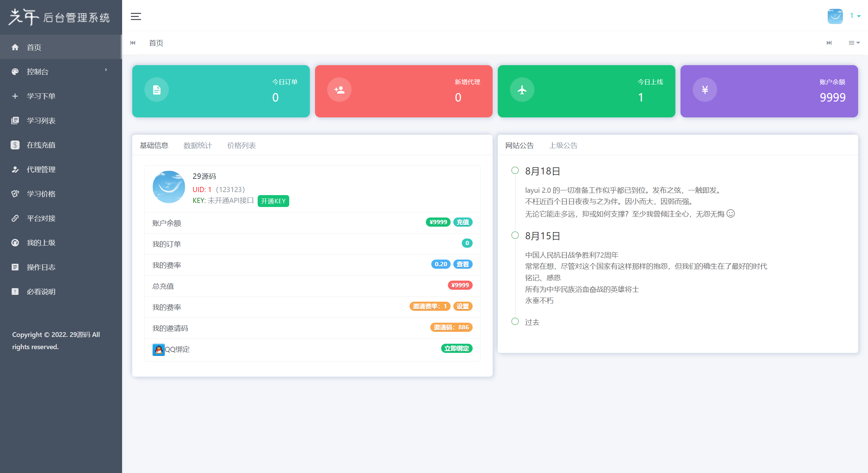Open 代理管理 user icon item
This screenshot has height=473, width=868.
15,169
